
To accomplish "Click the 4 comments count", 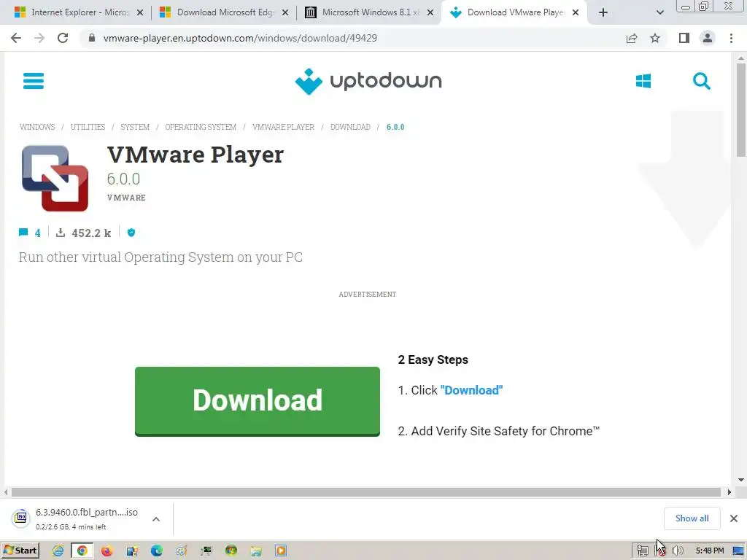I will (38, 233).
